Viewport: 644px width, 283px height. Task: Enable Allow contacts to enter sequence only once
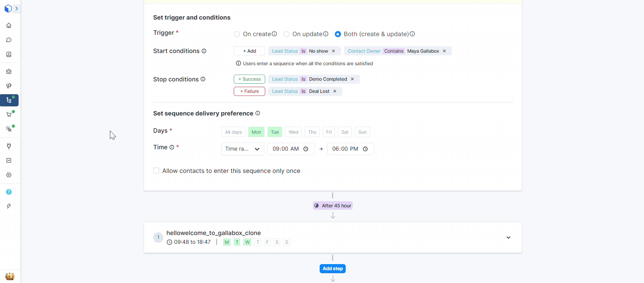pyautogui.click(x=156, y=171)
